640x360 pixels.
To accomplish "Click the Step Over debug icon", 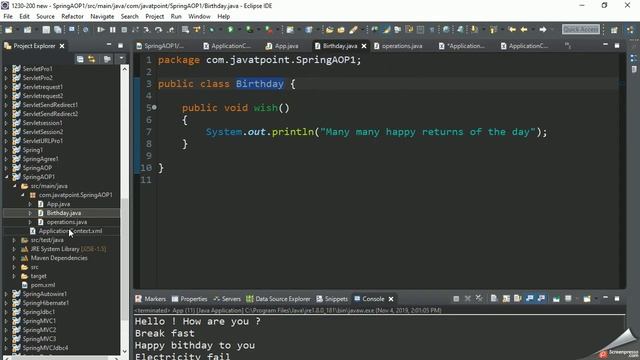I will click(x=158, y=29).
